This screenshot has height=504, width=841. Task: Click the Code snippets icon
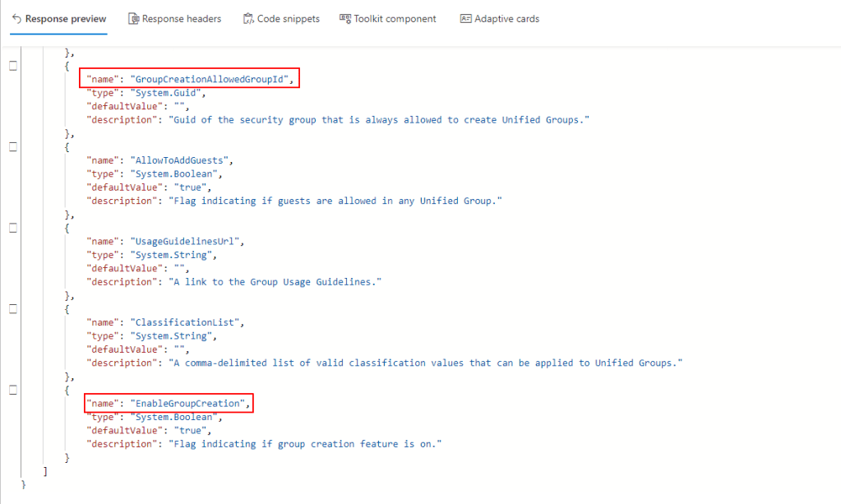[x=248, y=19]
